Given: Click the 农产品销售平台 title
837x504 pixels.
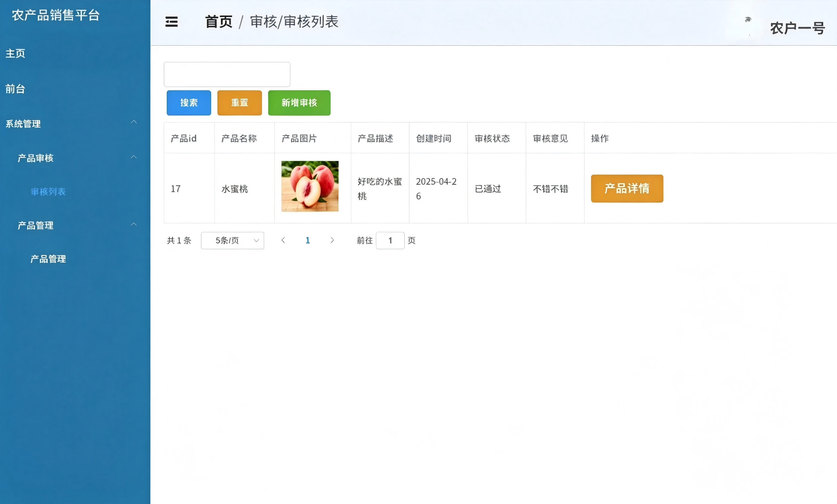Looking at the screenshot, I should click(x=56, y=15).
